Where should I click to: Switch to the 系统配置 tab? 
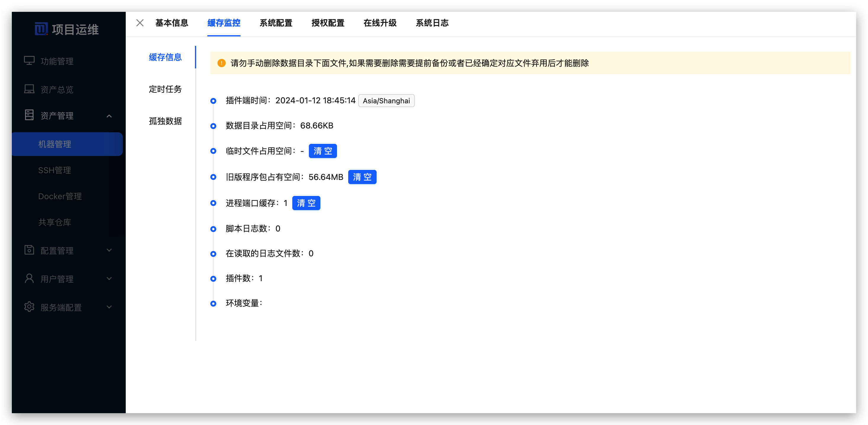point(276,23)
